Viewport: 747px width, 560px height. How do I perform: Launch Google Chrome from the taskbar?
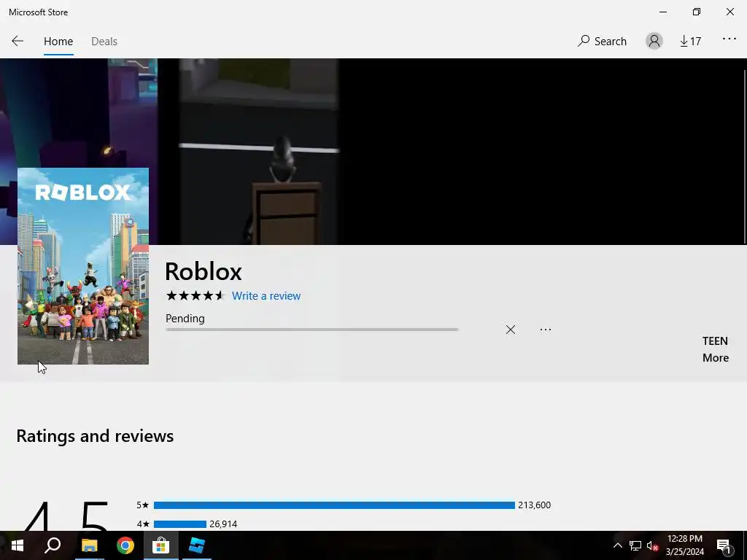click(125, 545)
